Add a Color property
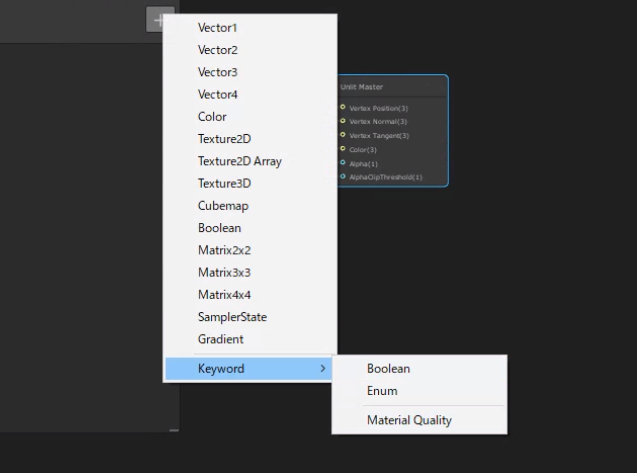637x473 pixels. (250, 117)
